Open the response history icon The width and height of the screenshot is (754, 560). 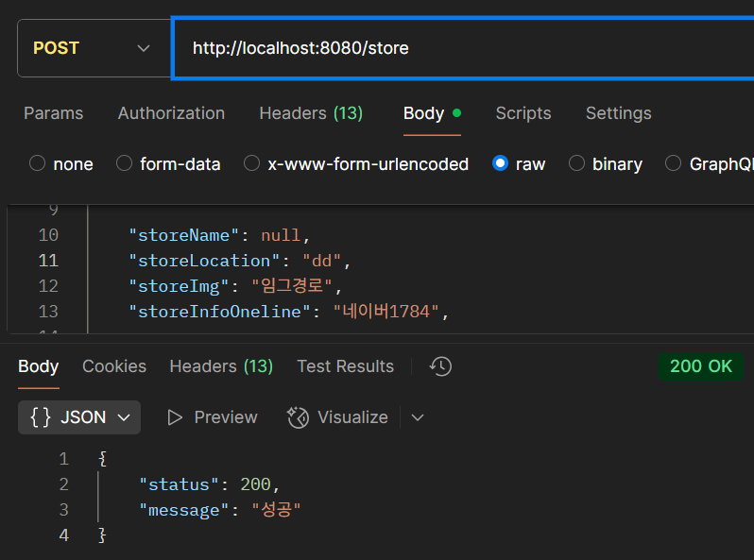pos(440,366)
